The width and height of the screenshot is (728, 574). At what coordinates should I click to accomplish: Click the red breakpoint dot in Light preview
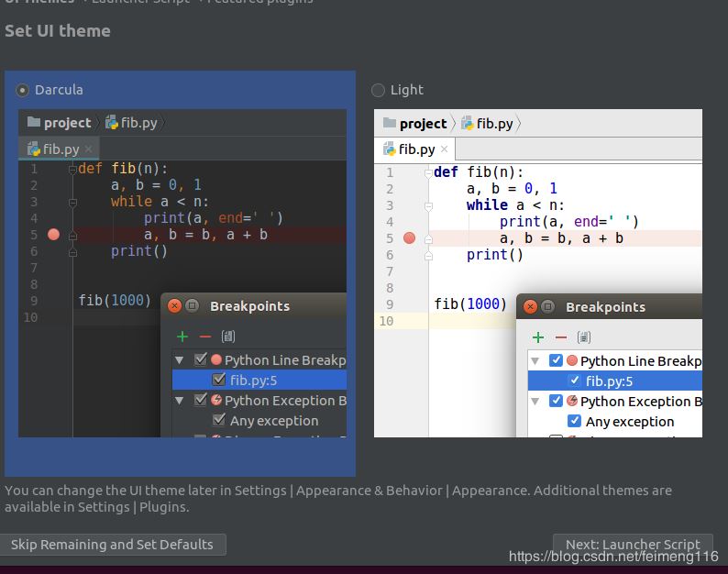click(x=409, y=238)
